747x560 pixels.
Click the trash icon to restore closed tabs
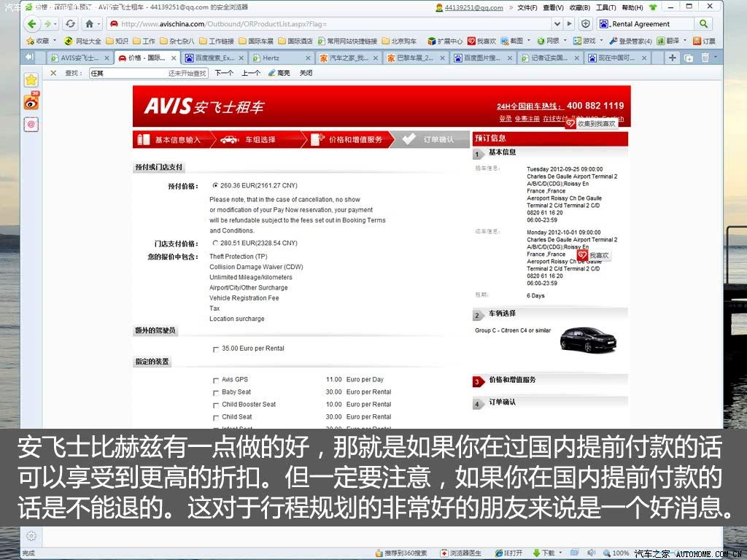pos(705,58)
